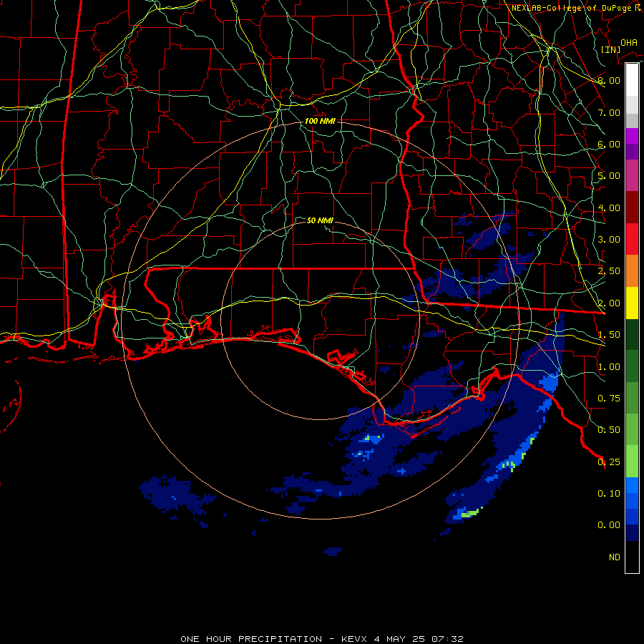The height and width of the screenshot is (644, 644).
Task: Click the ONE HOUR PRECIPITATION title text
Action: (x=251, y=639)
